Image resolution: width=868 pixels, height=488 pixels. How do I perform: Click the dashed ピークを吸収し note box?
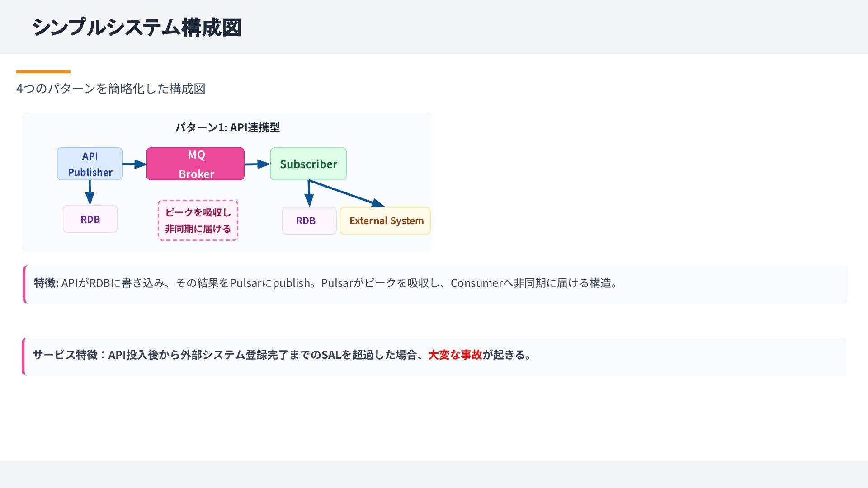click(198, 221)
